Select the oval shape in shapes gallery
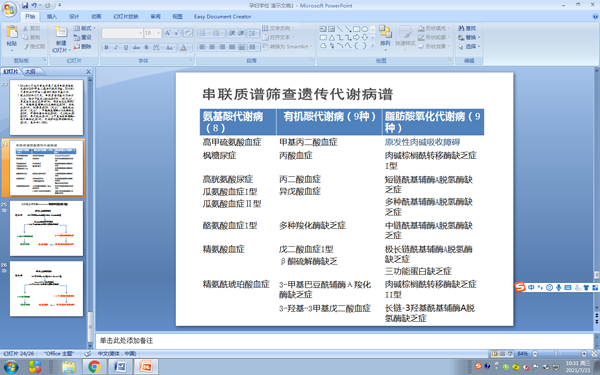Viewport: 600px width, 375px height. pos(365,29)
